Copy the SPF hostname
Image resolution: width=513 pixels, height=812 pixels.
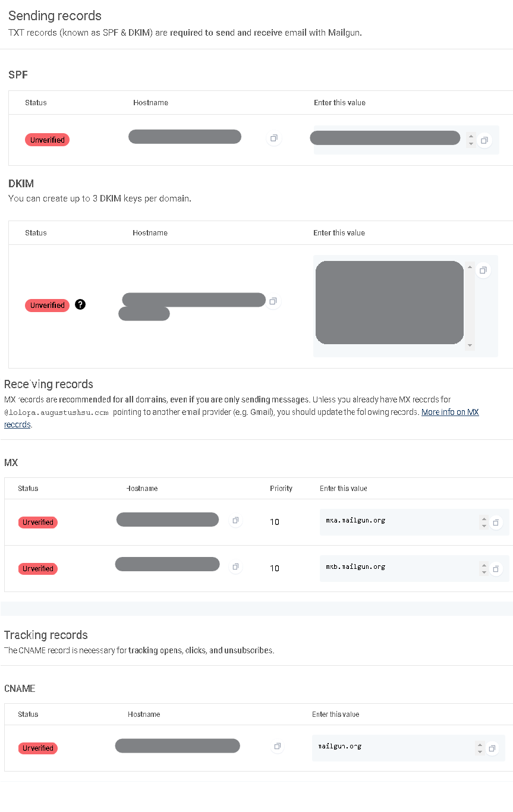pos(273,139)
